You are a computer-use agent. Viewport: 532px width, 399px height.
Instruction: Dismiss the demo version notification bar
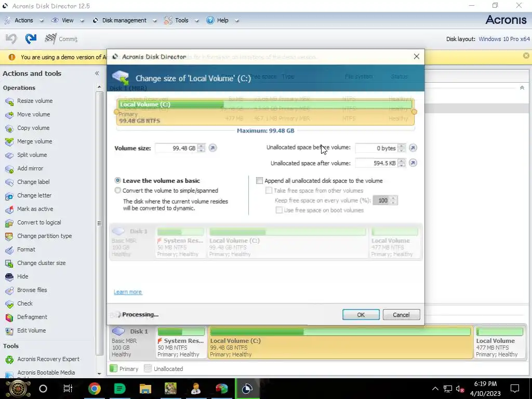[x=526, y=56]
